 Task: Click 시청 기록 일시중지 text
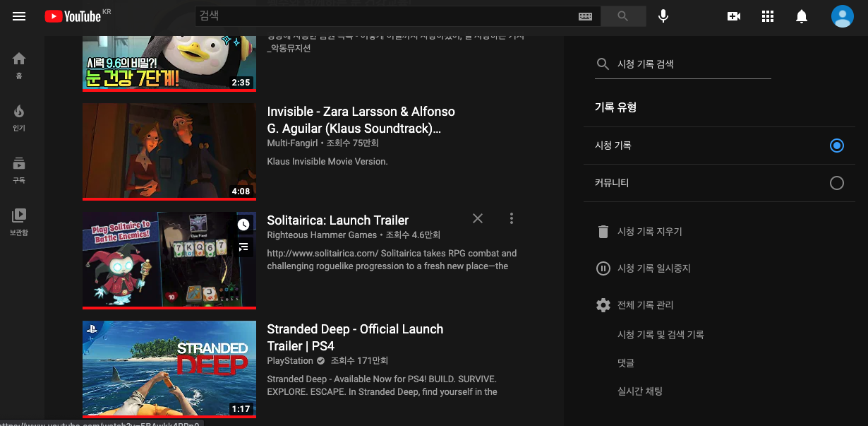(x=654, y=268)
